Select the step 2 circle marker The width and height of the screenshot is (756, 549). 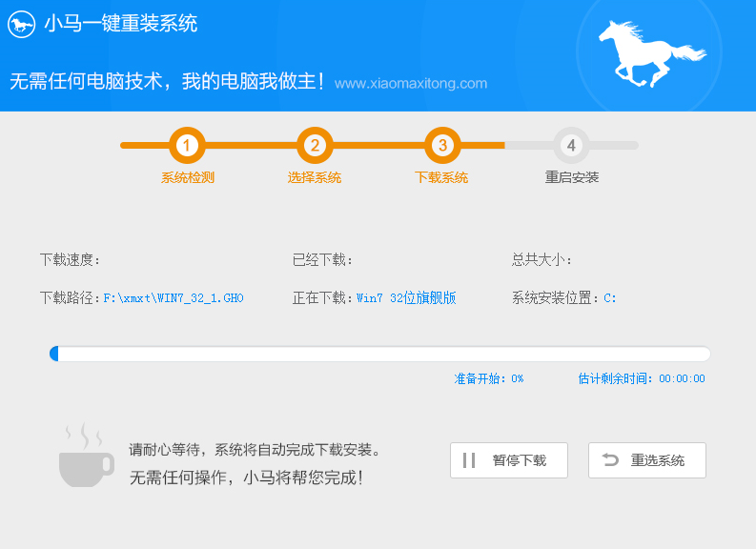pyautogui.click(x=315, y=146)
